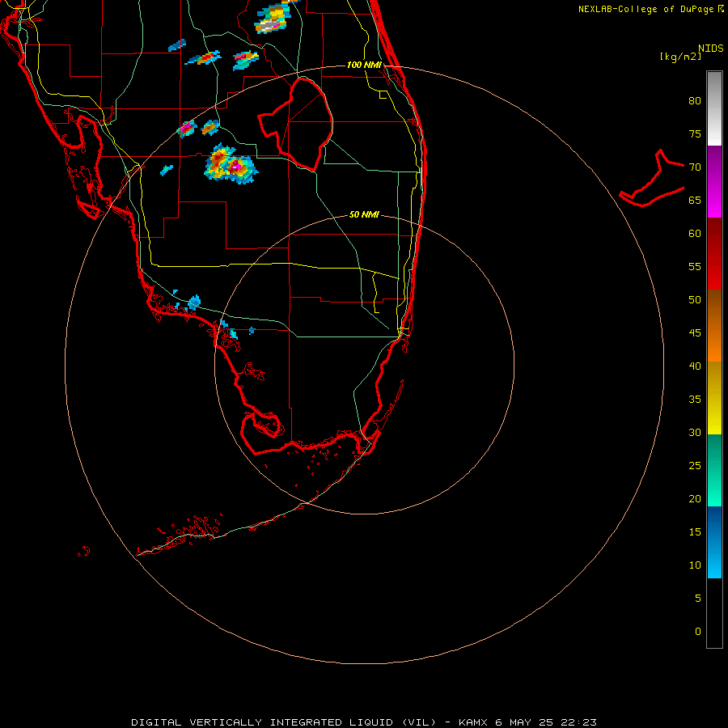Click the 30 value on the scale

click(695, 432)
